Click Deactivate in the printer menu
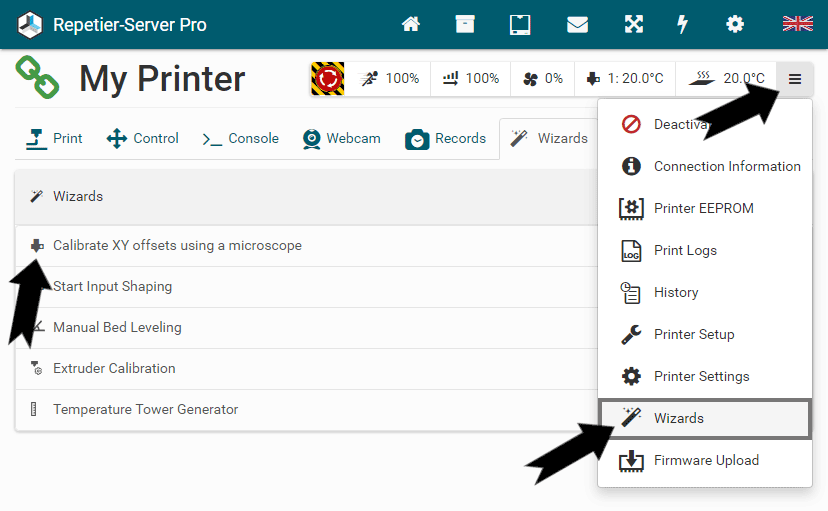This screenshot has height=511, width=828. tap(680, 125)
